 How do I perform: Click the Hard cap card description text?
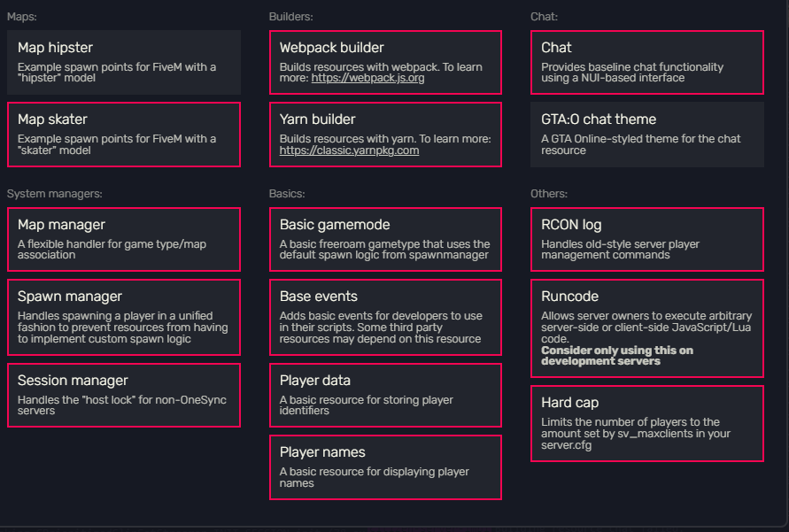(636, 434)
